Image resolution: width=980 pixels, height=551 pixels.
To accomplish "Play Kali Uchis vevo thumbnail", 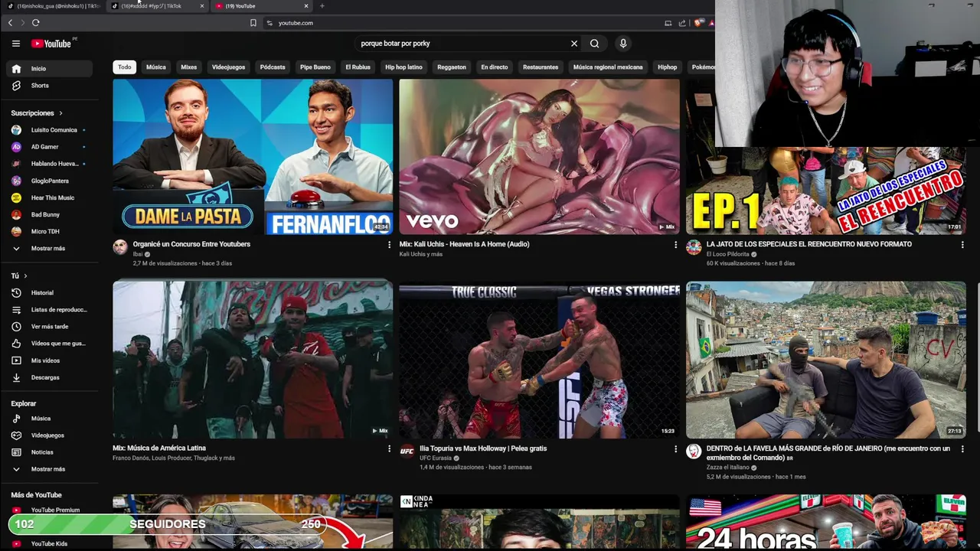I will tap(539, 157).
